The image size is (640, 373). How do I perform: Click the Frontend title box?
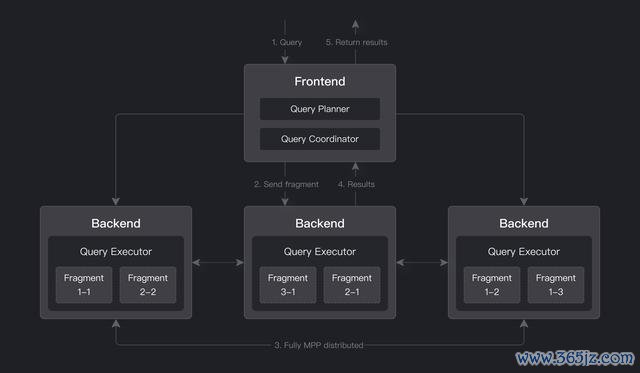tap(320, 81)
